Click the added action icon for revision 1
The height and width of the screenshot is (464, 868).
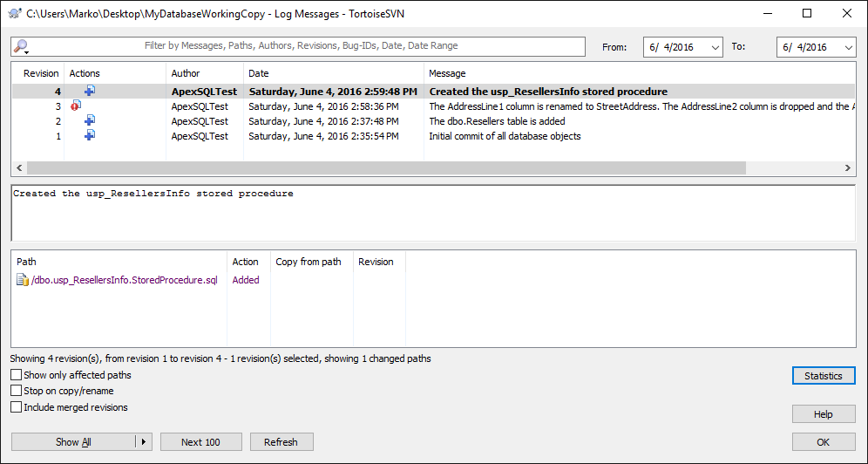pos(90,135)
